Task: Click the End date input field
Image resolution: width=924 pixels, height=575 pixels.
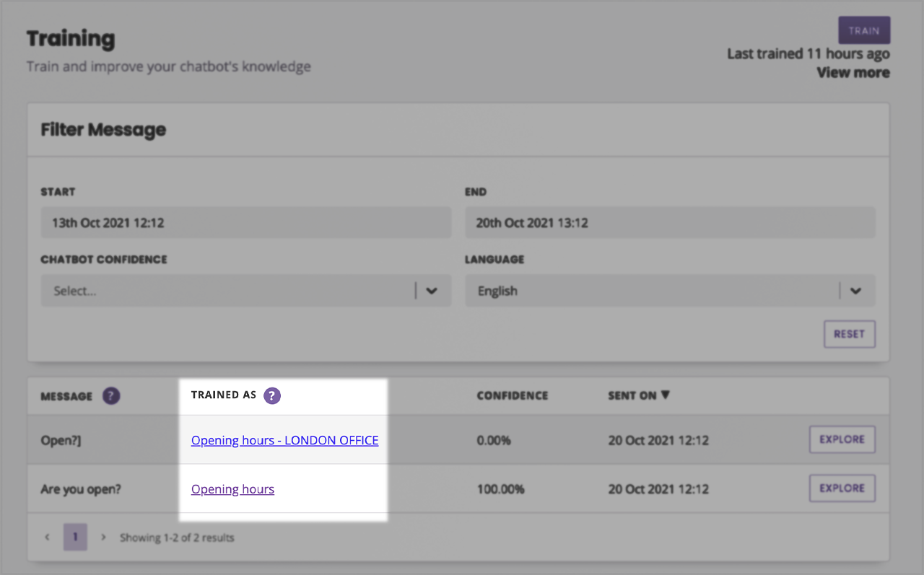Action: pos(669,223)
